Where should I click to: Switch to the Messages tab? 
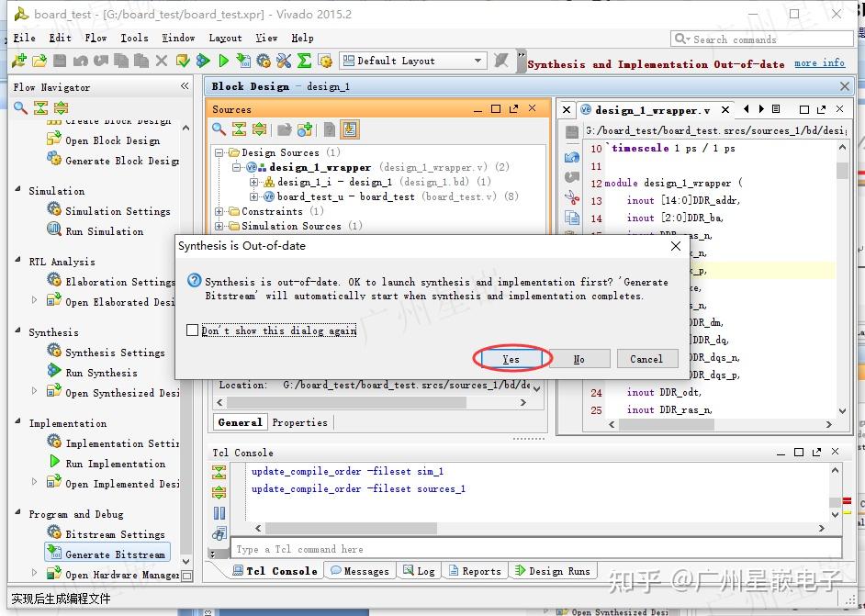pyautogui.click(x=359, y=571)
